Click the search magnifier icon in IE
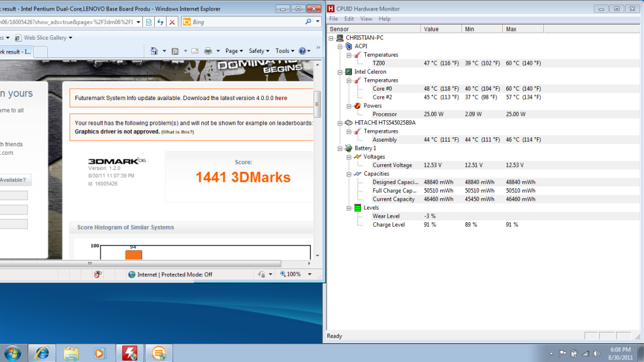Image resolution: width=644 pixels, height=362 pixels. pos(308,22)
